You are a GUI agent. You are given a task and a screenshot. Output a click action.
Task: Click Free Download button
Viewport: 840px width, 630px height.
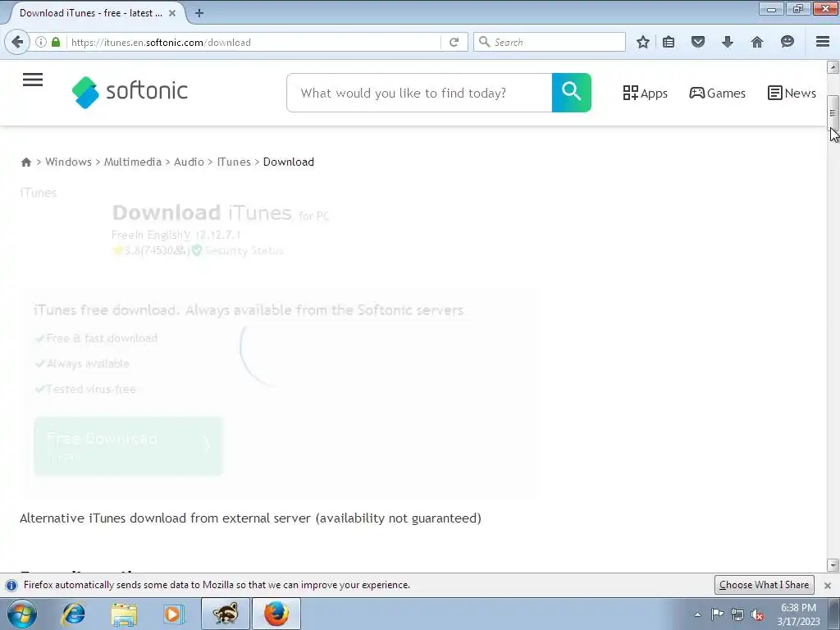click(x=128, y=446)
